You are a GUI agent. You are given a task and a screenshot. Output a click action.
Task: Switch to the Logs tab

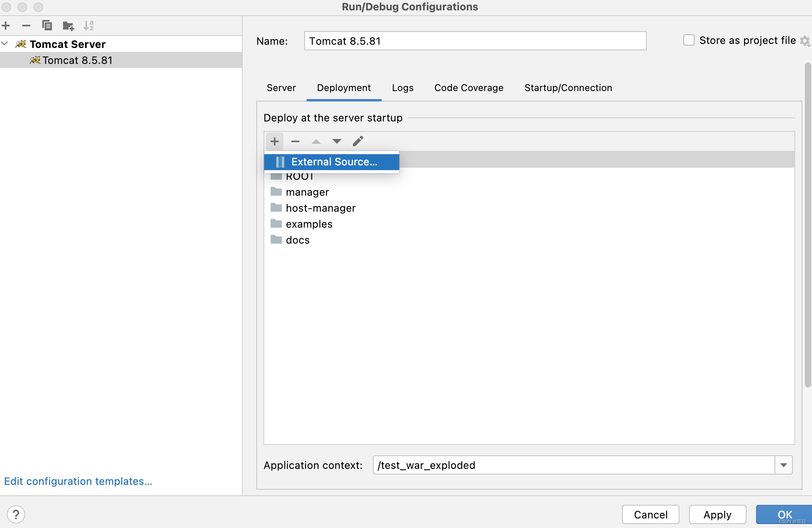pyautogui.click(x=402, y=87)
